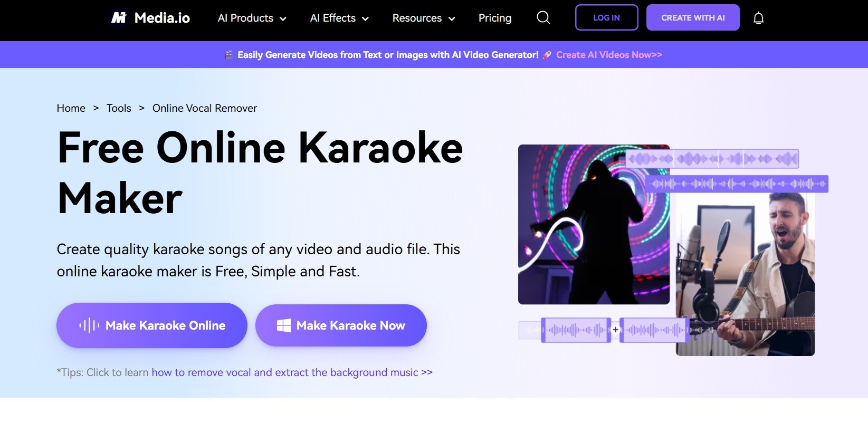Click the CREATE WITH AI button

(693, 17)
